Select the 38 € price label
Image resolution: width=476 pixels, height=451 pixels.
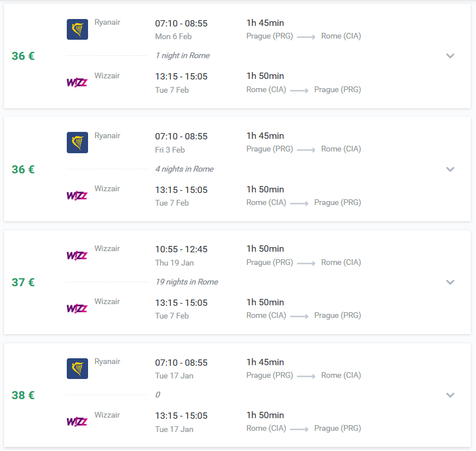coord(23,396)
